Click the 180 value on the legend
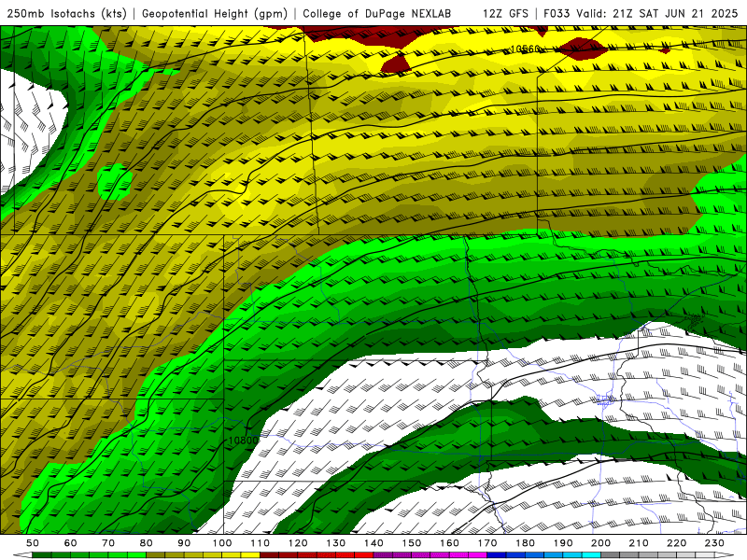747x560 pixels. (525, 543)
